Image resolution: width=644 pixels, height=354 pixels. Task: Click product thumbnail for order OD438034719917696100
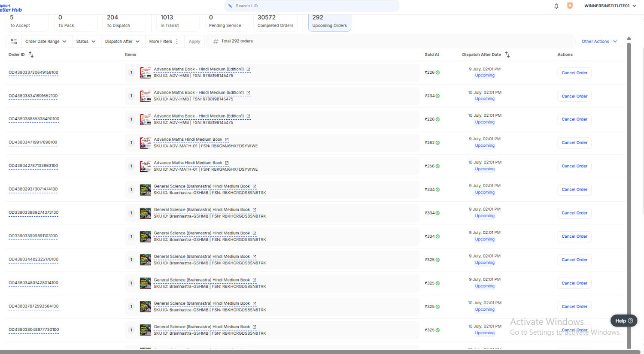tap(146, 143)
